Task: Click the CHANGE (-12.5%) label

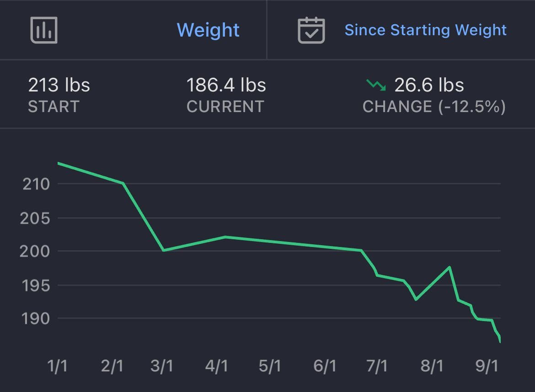Action: pyautogui.click(x=433, y=107)
